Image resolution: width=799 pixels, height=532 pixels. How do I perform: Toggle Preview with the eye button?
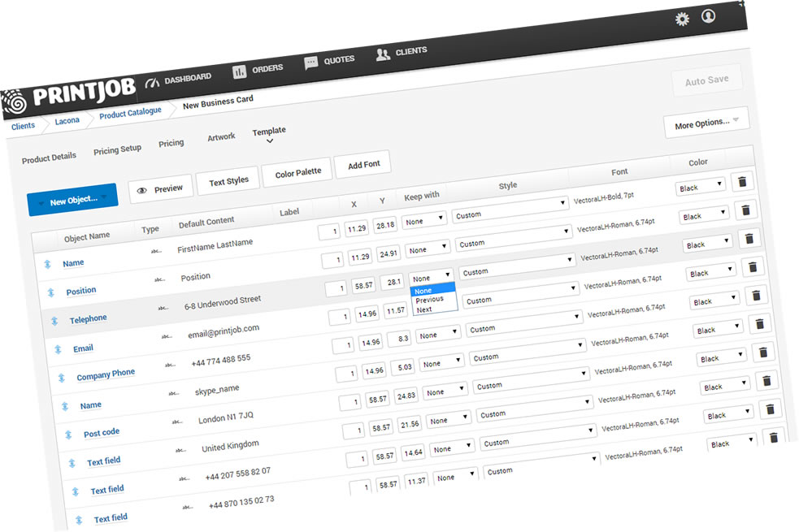(x=160, y=189)
